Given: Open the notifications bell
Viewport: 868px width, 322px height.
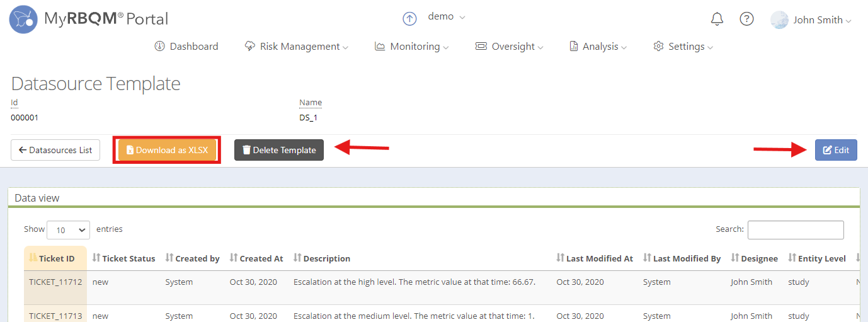Looking at the screenshot, I should tap(717, 19).
